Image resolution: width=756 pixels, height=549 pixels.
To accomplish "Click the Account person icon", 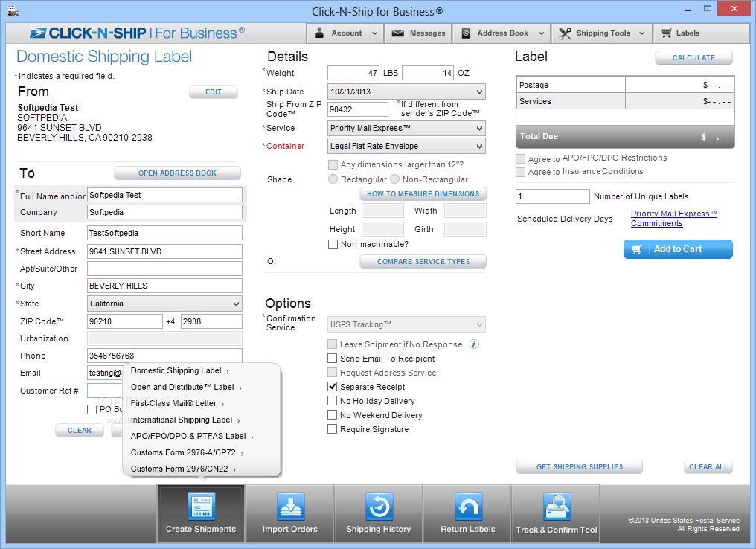I will pyautogui.click(x=319, y=33).
